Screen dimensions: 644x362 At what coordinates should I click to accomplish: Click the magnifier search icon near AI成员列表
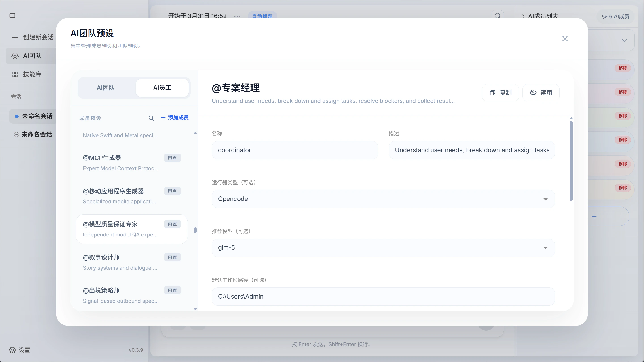pos(498,16)
